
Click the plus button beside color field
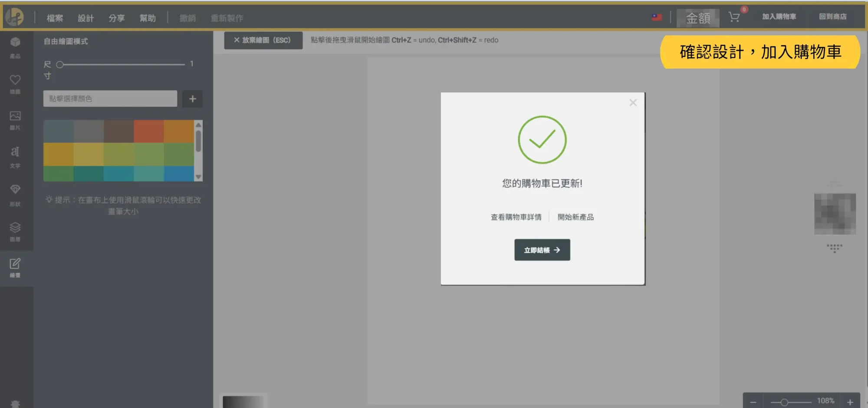pos(192,99)
